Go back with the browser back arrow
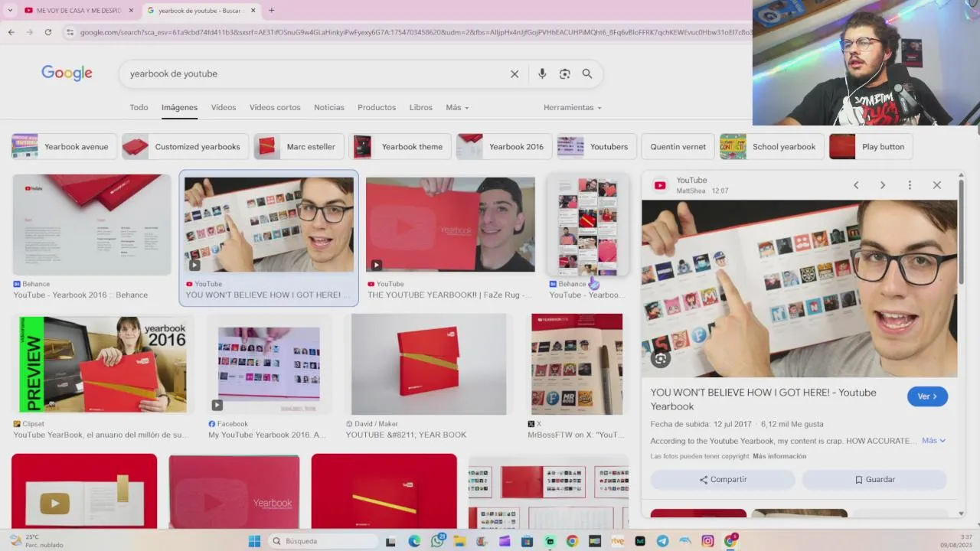 coord(11,32)
